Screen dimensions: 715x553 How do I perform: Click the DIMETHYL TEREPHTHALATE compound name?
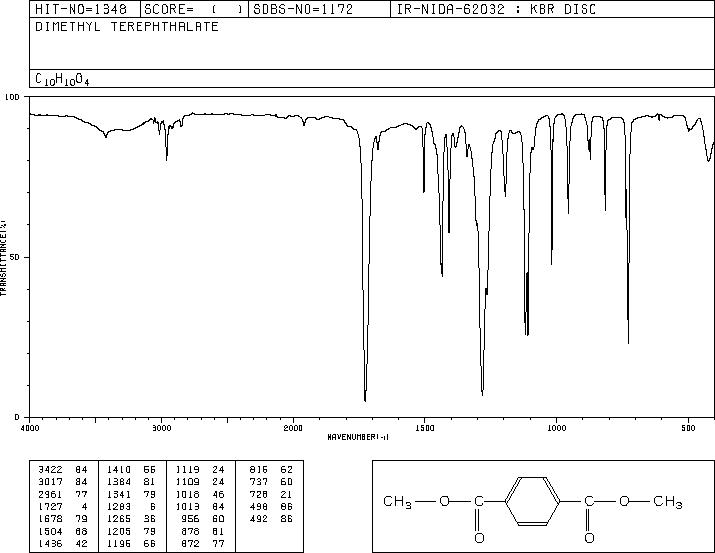[x=127, y=26]
